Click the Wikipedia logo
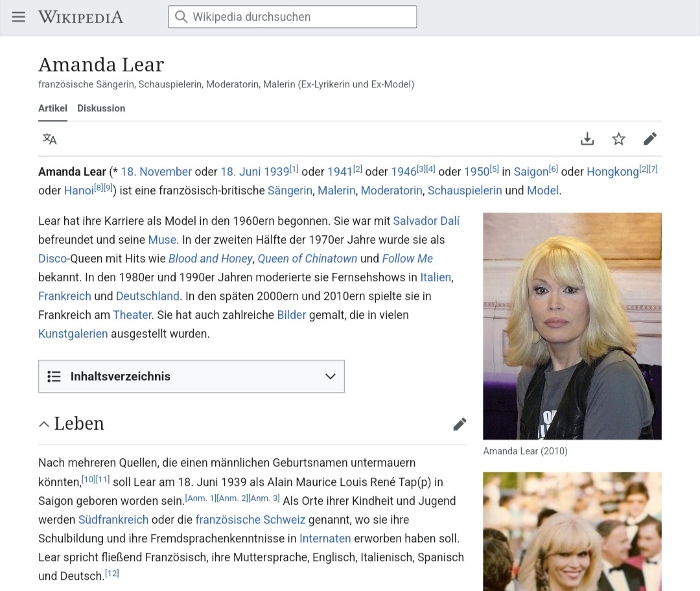 click(80, 17)
